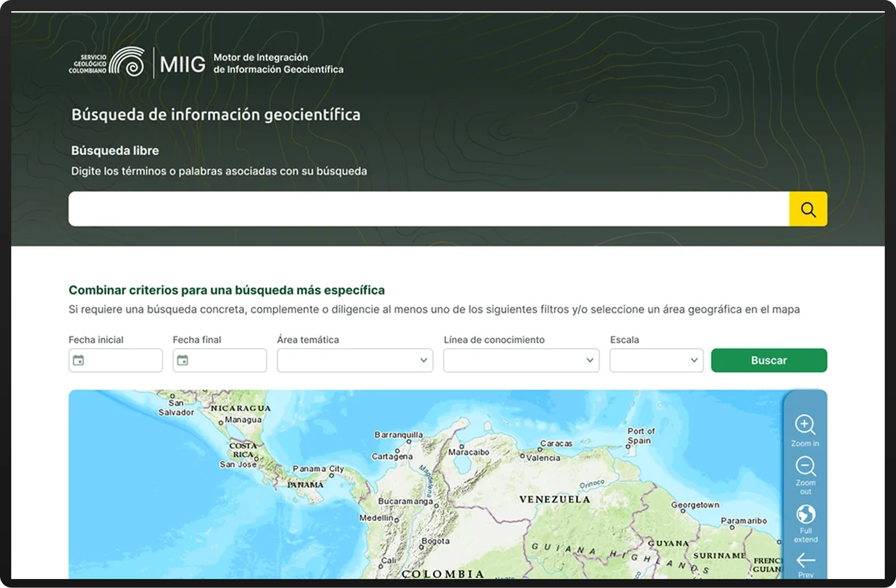Screen dimensions: 896x588
Task: Click Caracas on the map
Action: coord(556,443)
